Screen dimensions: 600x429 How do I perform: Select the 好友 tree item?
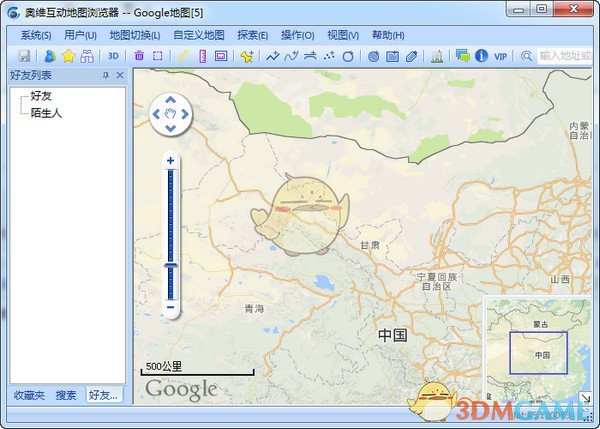pyautogui.click(x=41, y=96)
